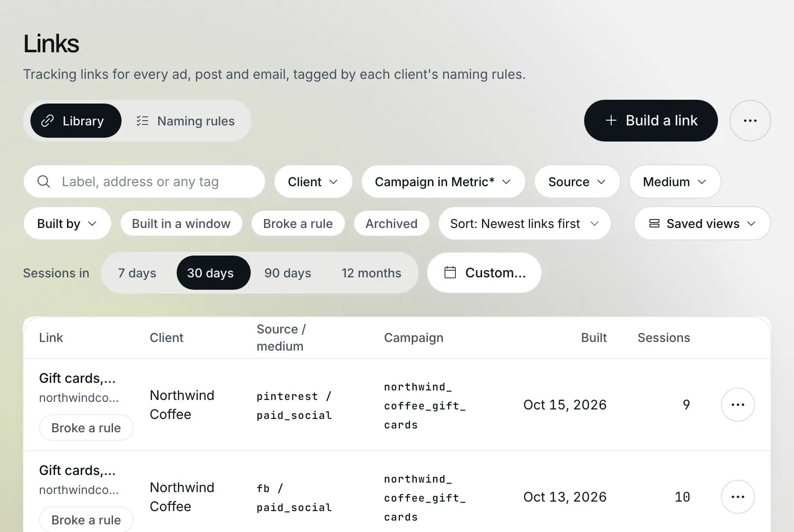Open the more options menu beside Build a link

tap(750, 121)
